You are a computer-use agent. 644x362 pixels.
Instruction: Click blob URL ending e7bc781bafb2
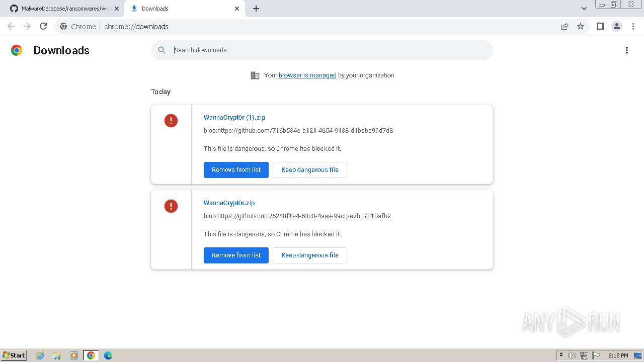297,216
